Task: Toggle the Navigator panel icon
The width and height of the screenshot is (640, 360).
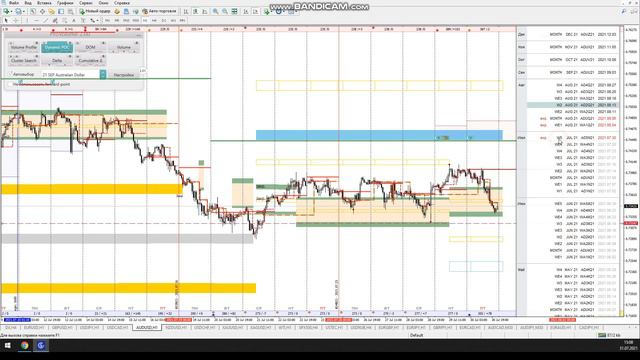Action: pyautogui.click(x=51, y=11)
